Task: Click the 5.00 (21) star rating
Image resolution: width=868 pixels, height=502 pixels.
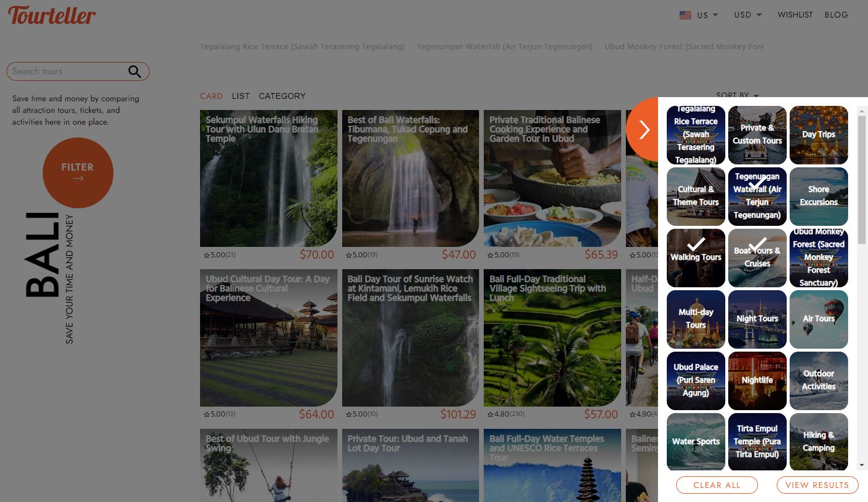Action: coord(219,255)
